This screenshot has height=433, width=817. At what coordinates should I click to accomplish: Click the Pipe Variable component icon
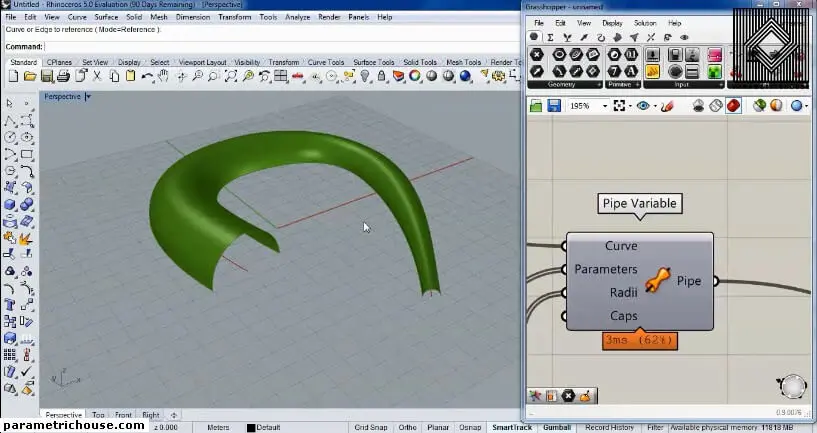pos(656,282)
